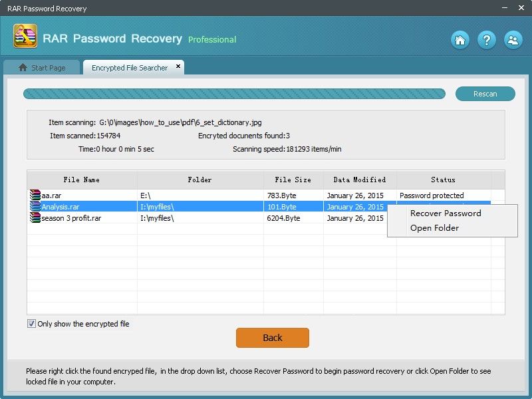Viewport: 532px width, 399px height.
Task: Click the users/about icon button
Action: point(513,40)
